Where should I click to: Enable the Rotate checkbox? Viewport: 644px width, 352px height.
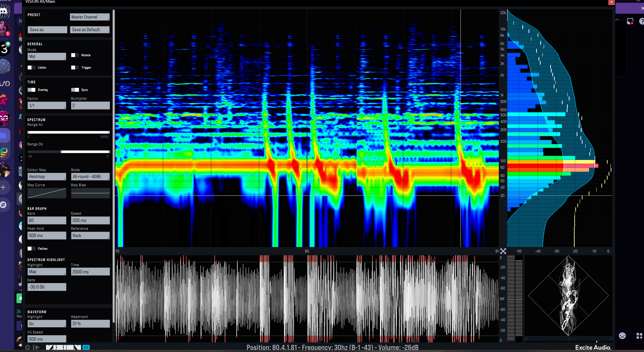[x=74, y=55]
